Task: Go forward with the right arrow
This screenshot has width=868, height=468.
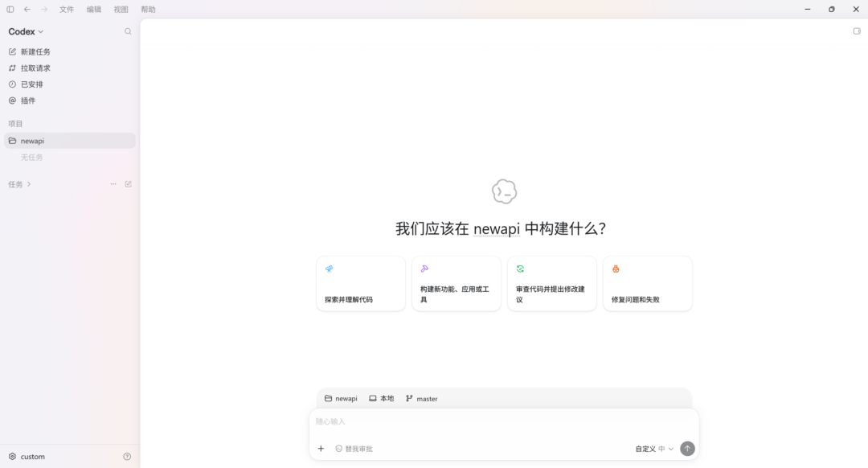Action: pos(44,10)
